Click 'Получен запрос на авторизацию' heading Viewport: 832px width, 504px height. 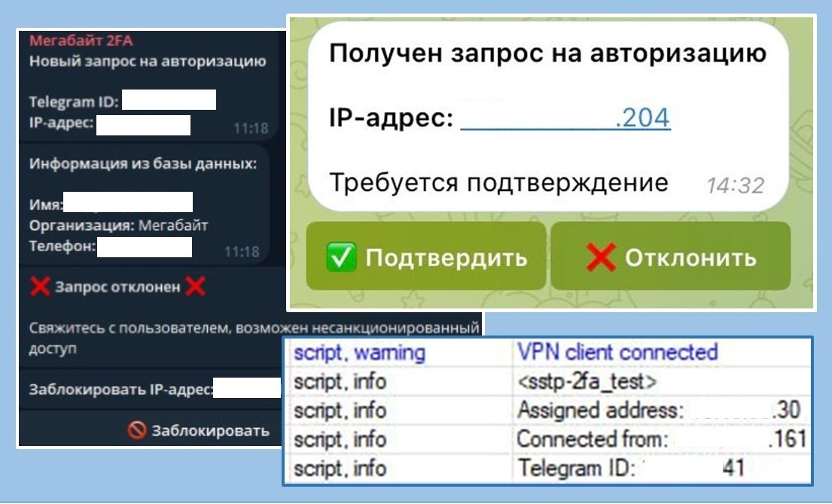(547, 53)
